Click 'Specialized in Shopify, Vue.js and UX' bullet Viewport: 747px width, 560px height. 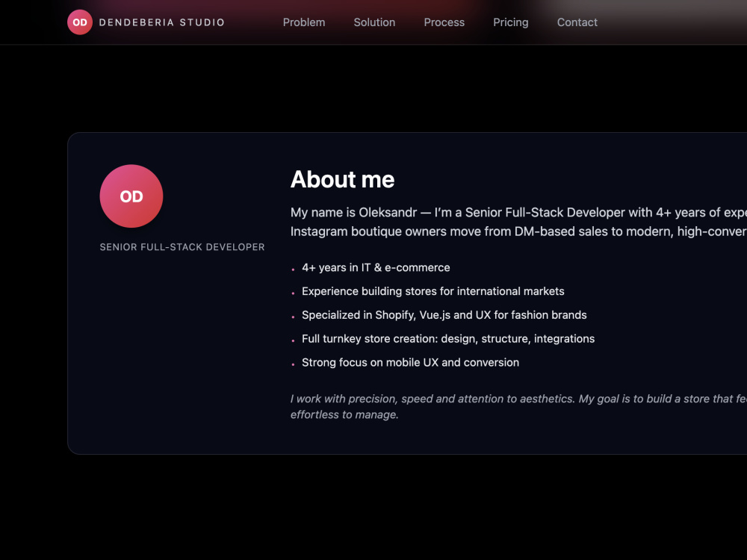444,315
